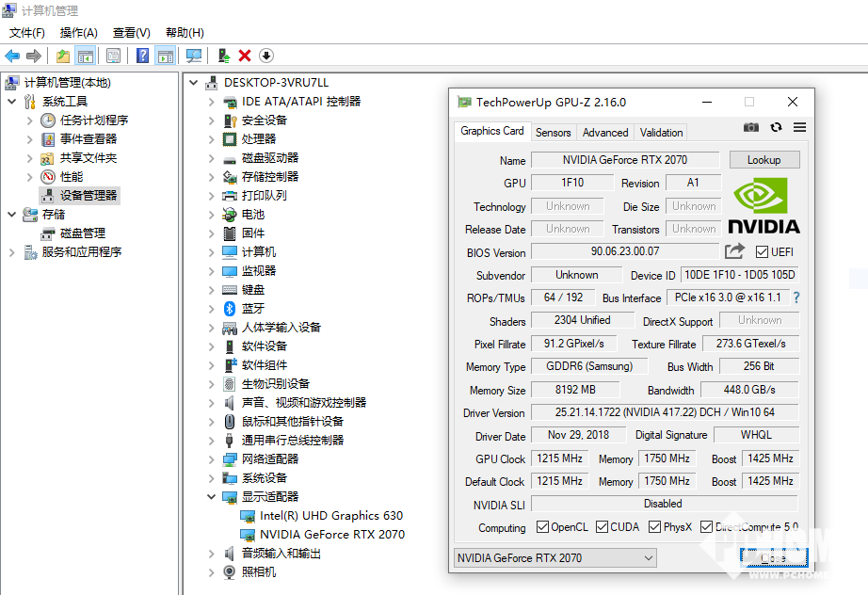The height and width of the screenshot is (595, 868).
Task: Select 事件查看器 in left tree
Action: point(88,139)
